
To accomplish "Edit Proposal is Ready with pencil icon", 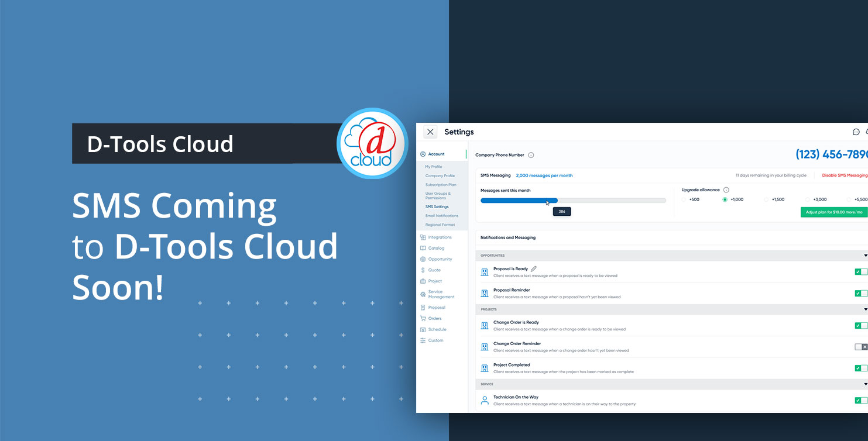I will (x=533, y=269).
